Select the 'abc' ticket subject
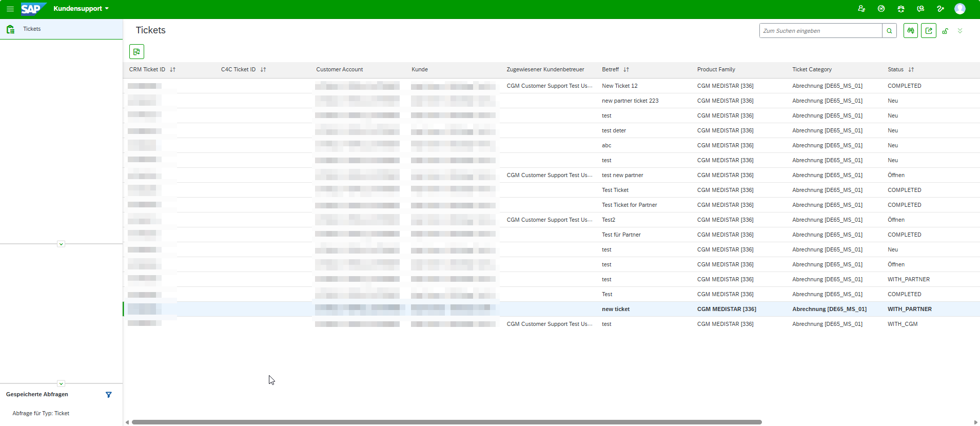 tap(606, 145)
